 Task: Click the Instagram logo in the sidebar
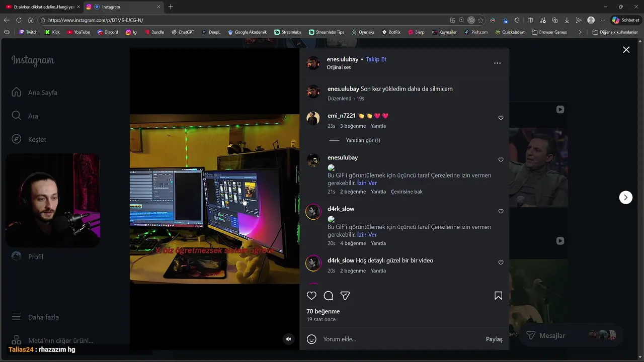[33, 60]
